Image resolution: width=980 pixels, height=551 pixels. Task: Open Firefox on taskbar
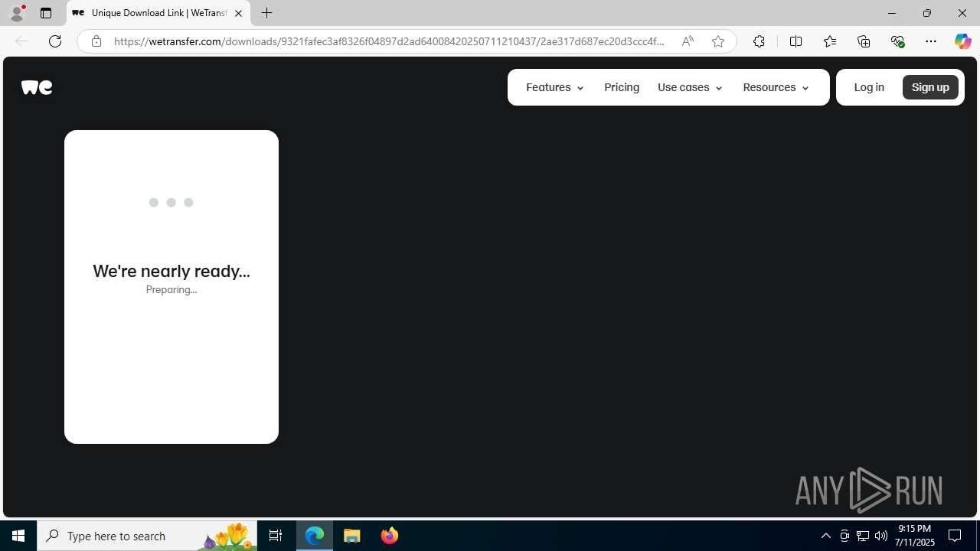[x=389, y=536]
